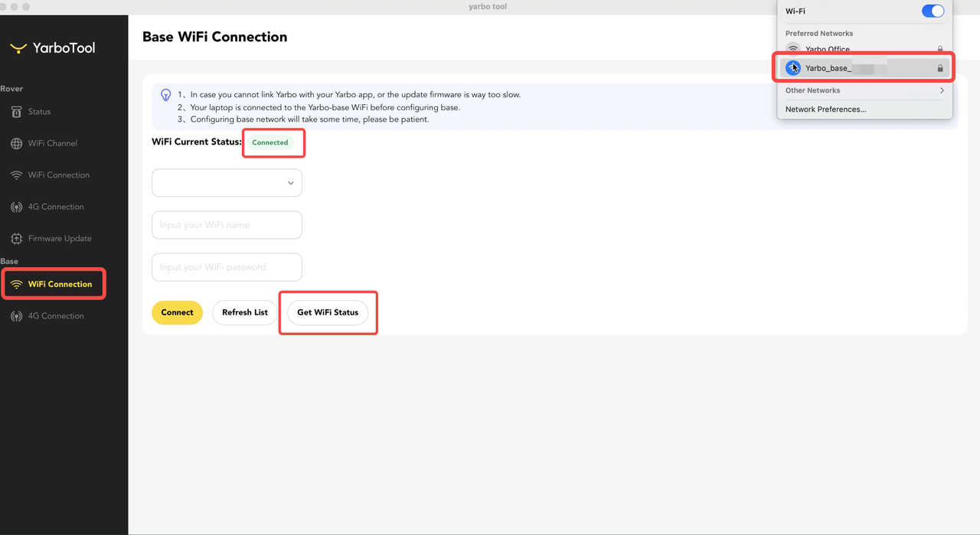
Task: Click the Rover WiFi Connection wifi icon
Action: click(16, 175)
